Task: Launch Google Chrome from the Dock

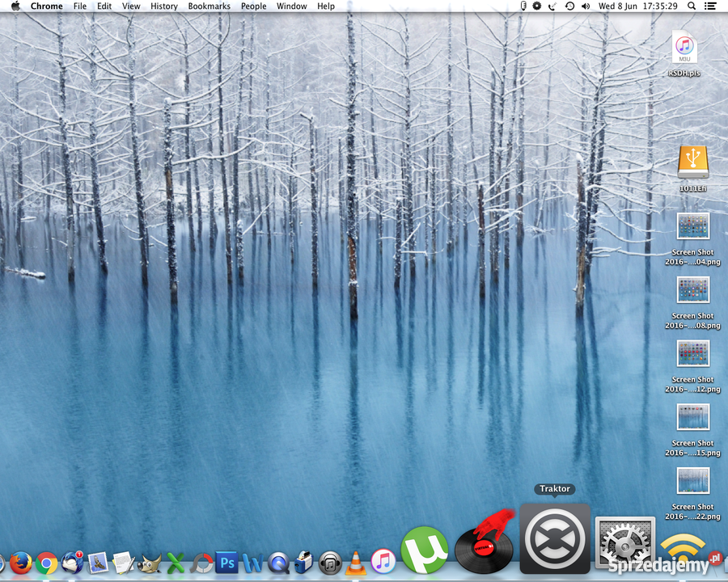Action: tap(47, 562)
